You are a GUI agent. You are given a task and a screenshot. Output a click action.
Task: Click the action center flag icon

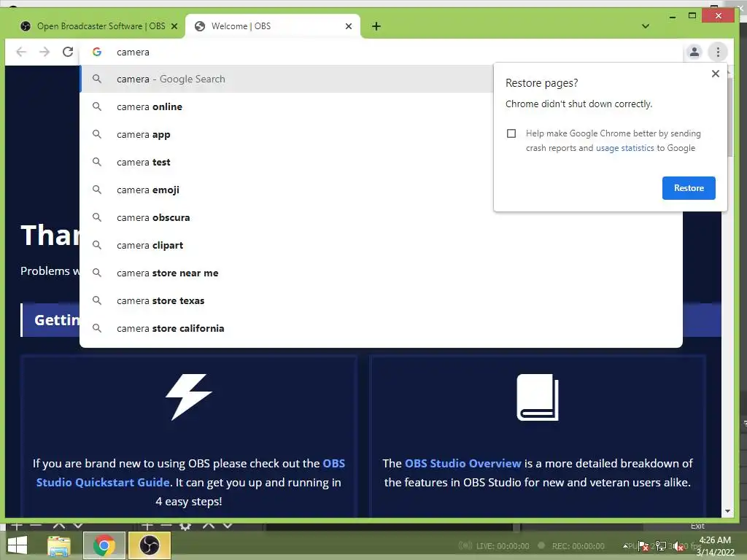tap(643, 546)
